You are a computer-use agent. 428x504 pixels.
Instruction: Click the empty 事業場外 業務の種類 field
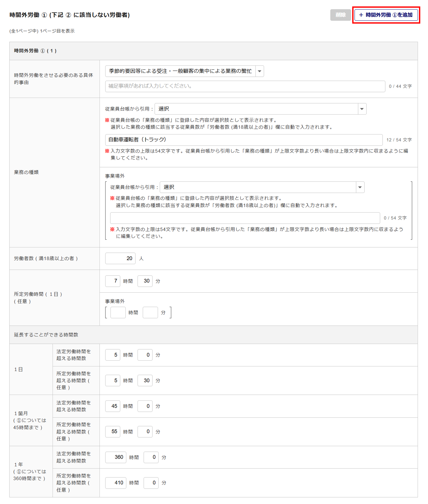coord(245,218)
